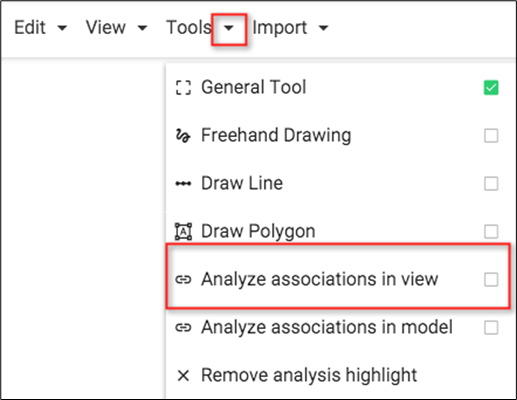The image size is (517, 400).
Task: Choose the Draw Polygon menu entry text
Action: click(258, 231)
